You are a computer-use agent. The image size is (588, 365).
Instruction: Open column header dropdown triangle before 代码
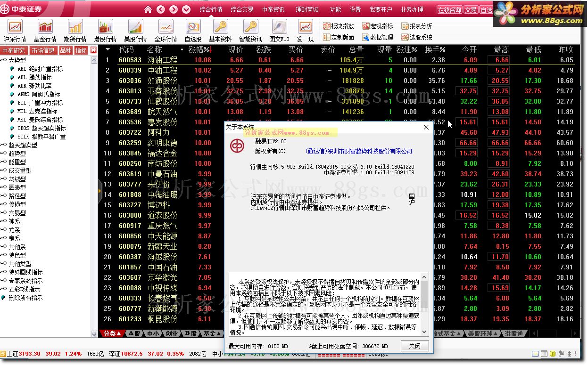pos(108,49)
